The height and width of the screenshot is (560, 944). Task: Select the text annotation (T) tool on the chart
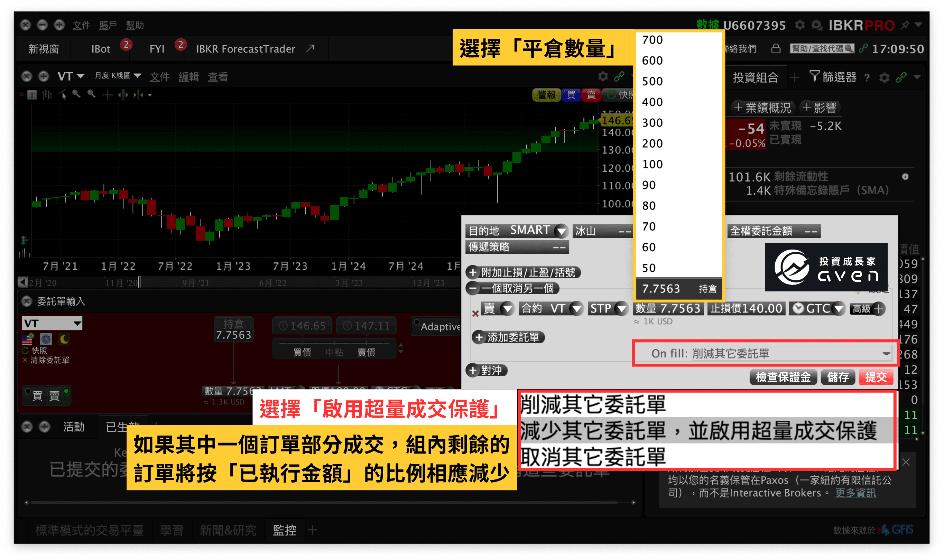[x=32, y=95]
